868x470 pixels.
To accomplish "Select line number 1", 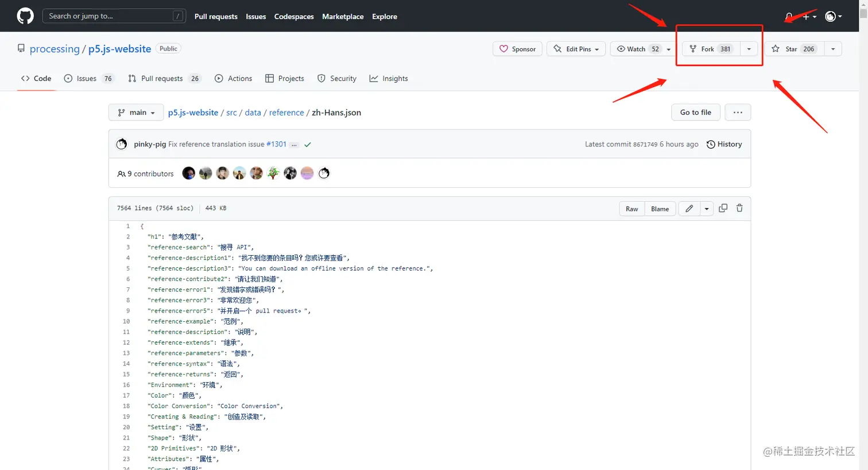I will pos(127,226).
